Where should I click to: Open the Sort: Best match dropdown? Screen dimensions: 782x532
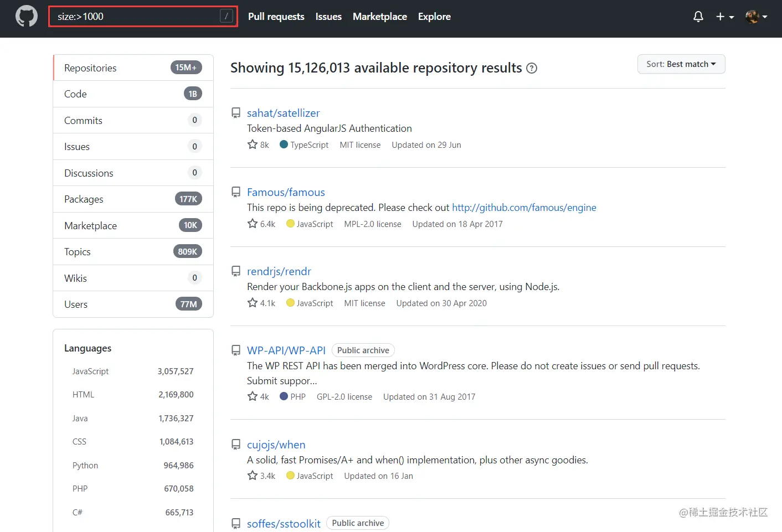pyautogui.click(x=681, y=64)
